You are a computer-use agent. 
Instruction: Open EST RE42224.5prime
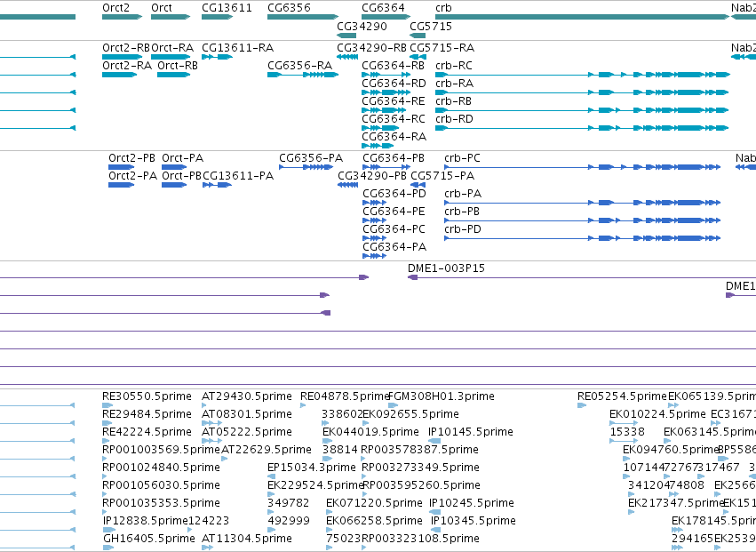147,432
